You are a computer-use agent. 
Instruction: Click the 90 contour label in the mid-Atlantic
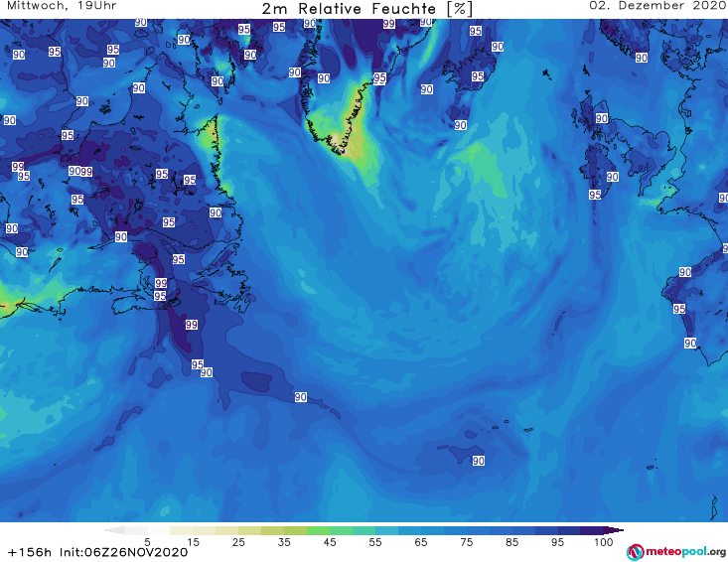click(x=300, y=397)
